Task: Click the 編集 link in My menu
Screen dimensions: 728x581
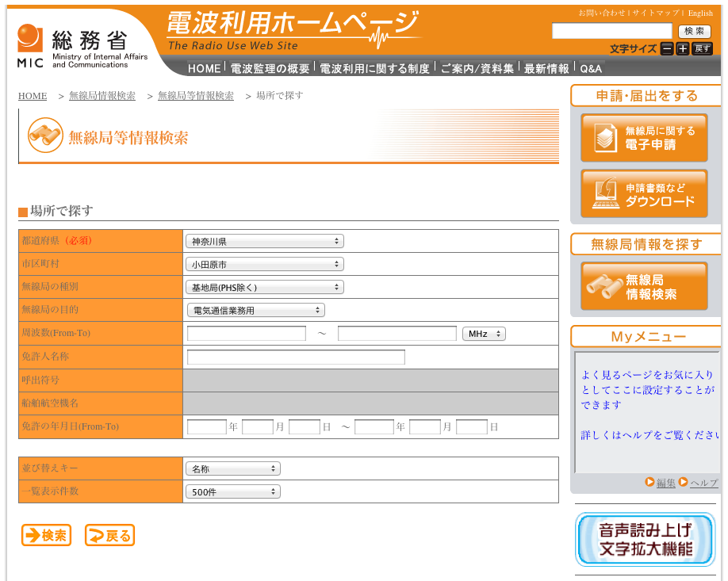Action: click(665, 483)
